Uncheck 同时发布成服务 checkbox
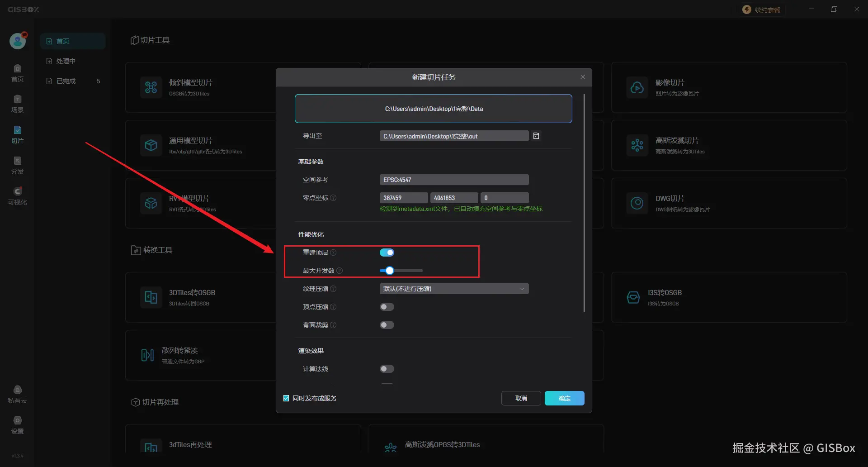The height and width of the screenshot is (467, 868). (x=286, y=398)
